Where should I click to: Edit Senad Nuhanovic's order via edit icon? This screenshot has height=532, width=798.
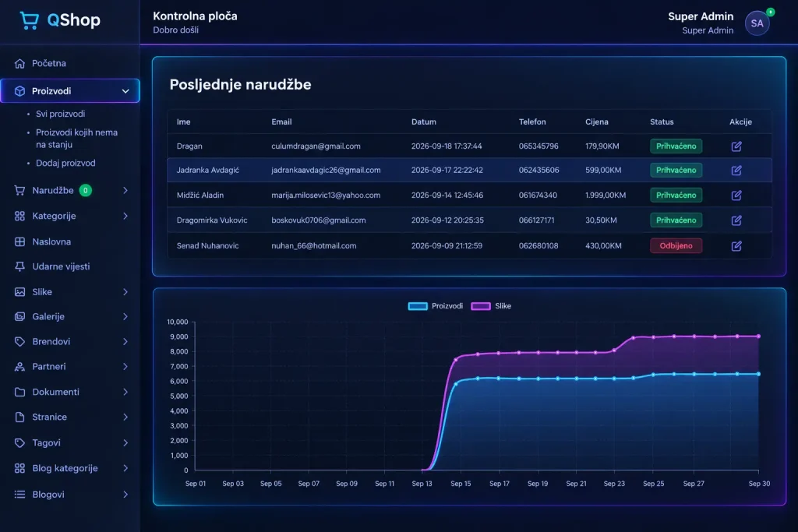click(736, 246)
